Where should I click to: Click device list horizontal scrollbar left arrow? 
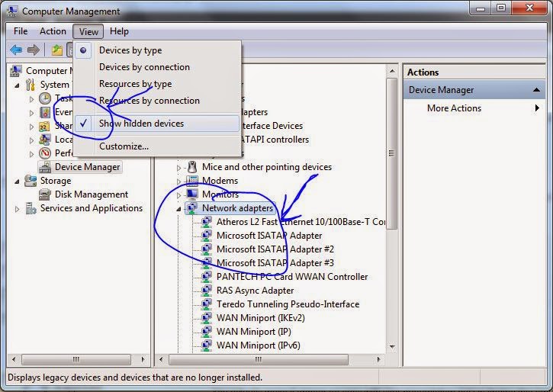[161, 359]
